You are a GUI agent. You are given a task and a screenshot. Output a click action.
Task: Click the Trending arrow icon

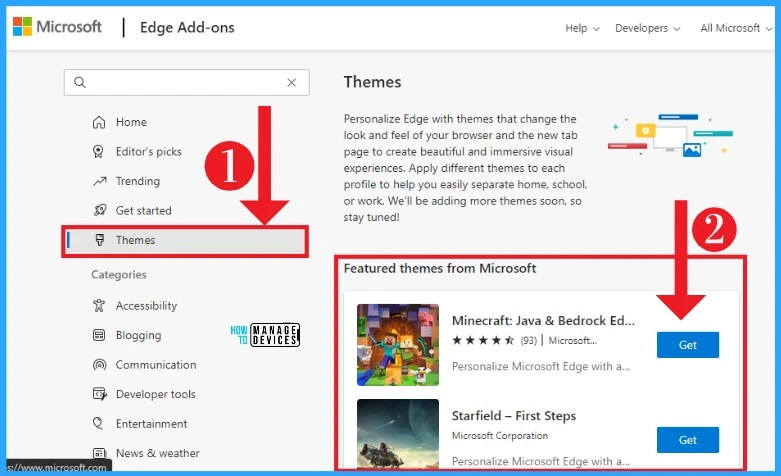[x=100, y=181]
